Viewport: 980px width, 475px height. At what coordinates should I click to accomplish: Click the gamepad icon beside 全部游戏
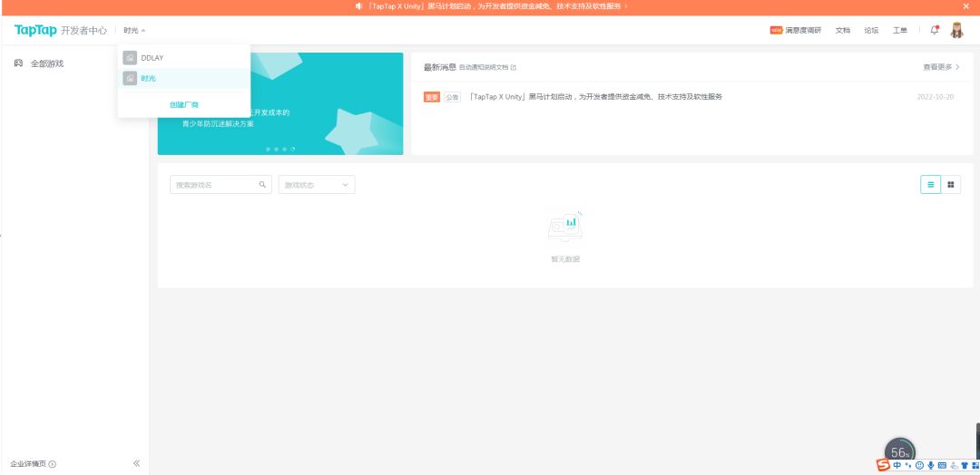pyautogui.click(x=19, y=63)
